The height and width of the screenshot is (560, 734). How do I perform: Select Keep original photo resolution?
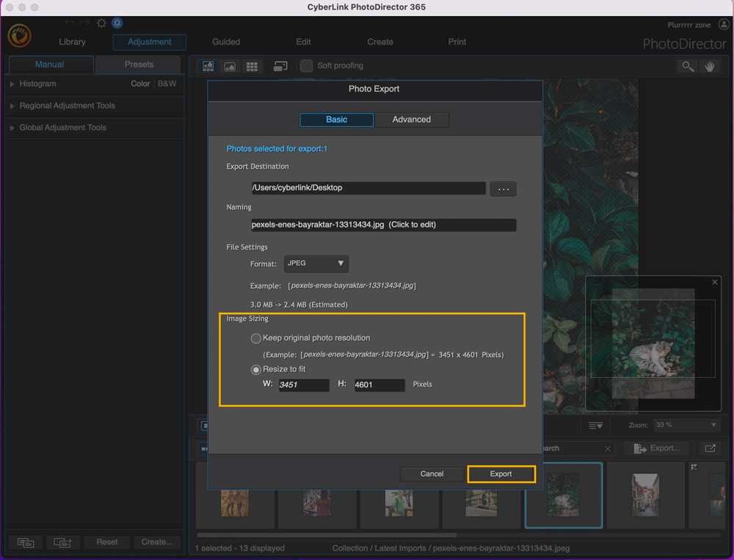[255, 338]
